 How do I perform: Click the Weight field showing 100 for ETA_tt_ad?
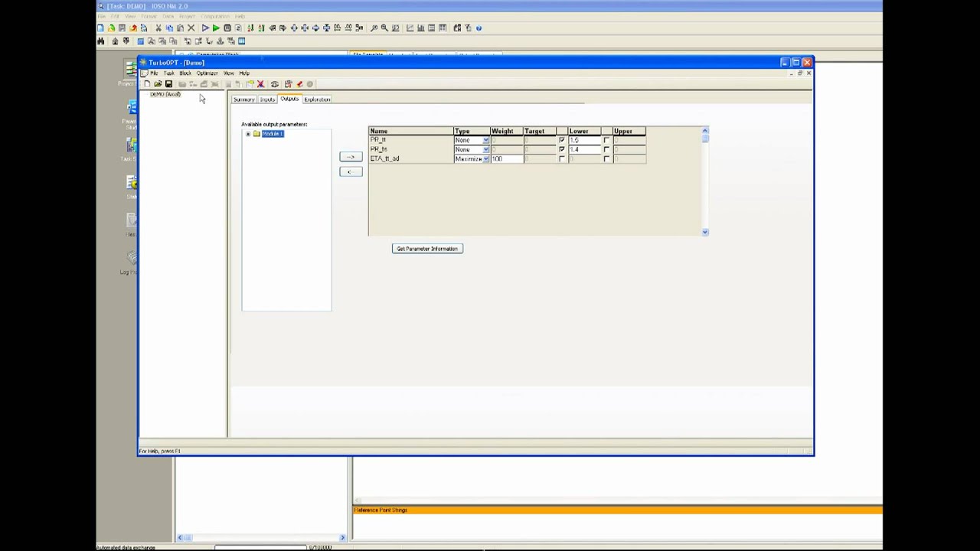pyautogui.click(x=506, y=158)
